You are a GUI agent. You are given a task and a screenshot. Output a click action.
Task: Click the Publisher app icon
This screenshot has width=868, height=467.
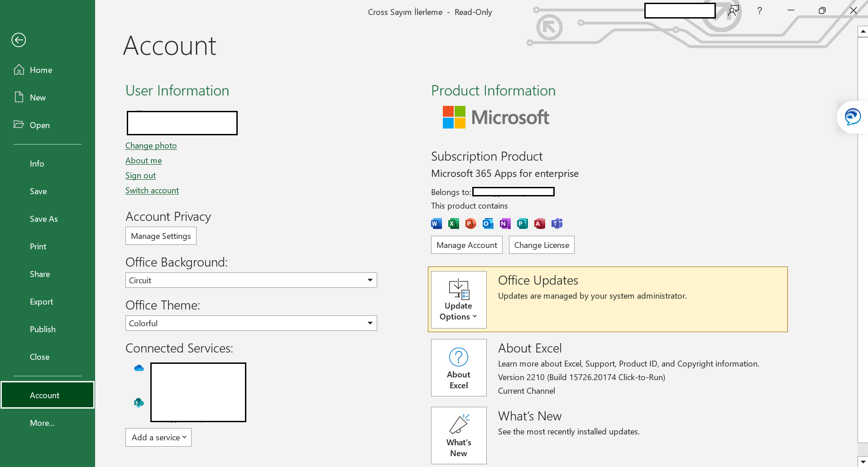(x=523, y=224)
